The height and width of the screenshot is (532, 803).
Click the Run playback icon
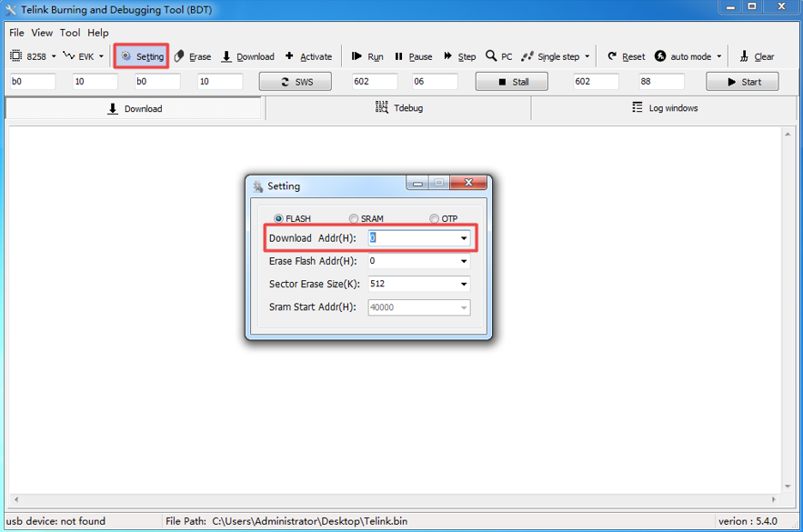click(356, 56)
